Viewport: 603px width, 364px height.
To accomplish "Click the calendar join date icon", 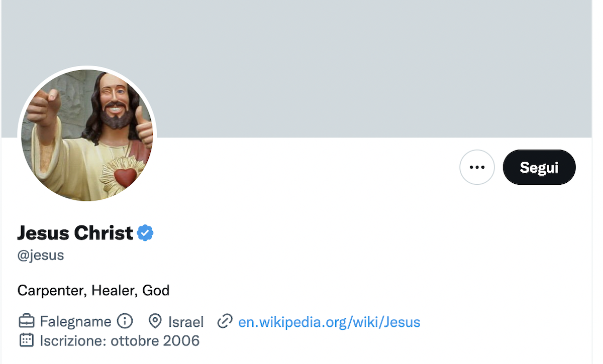I will (27, 340).
